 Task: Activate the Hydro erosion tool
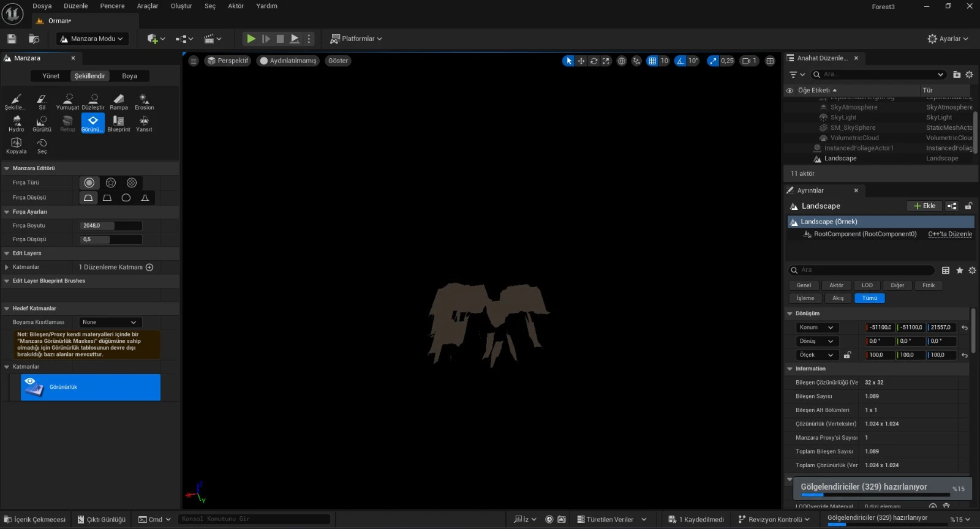pyautogui.click(x=16, y=124)
